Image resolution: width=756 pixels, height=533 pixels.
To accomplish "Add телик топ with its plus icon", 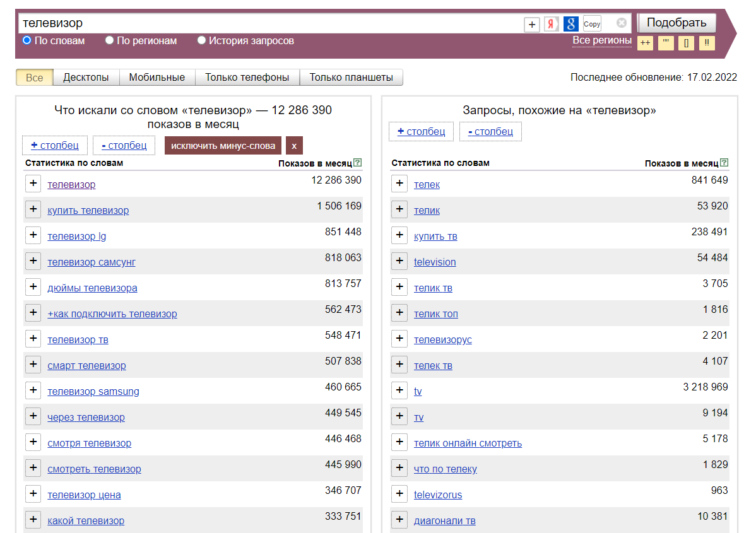I will (x=399, y=313).
